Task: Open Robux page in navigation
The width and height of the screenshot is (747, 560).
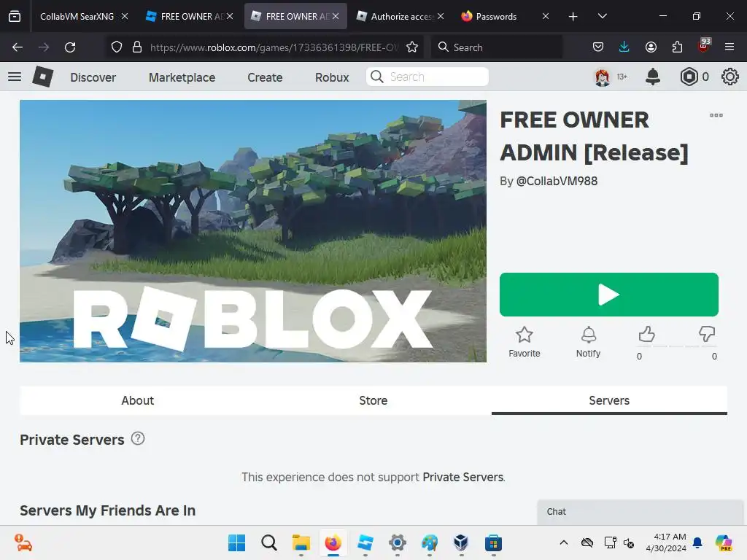Action: 332,77
